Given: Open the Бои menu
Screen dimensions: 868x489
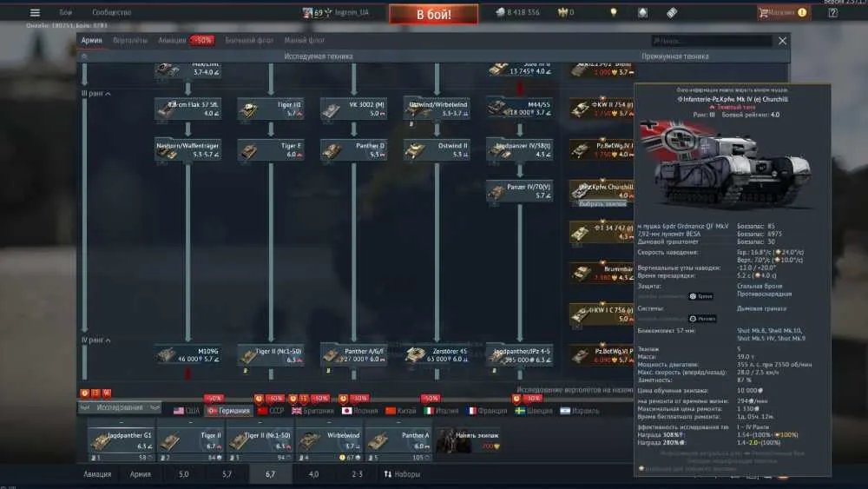Looking at the screenshot, I should (x=66, y=12).
